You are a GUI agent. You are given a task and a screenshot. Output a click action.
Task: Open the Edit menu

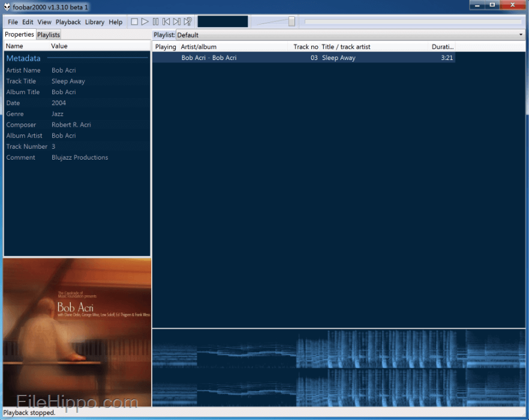click(28, 22)
